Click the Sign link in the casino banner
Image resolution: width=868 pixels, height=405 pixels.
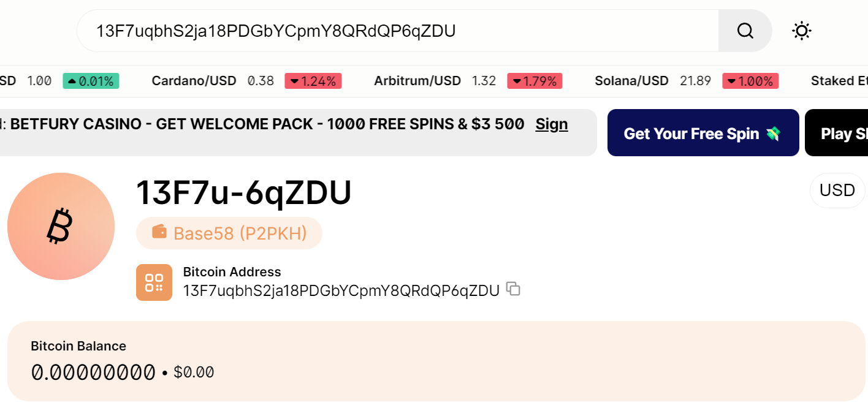tap(551, 124)
